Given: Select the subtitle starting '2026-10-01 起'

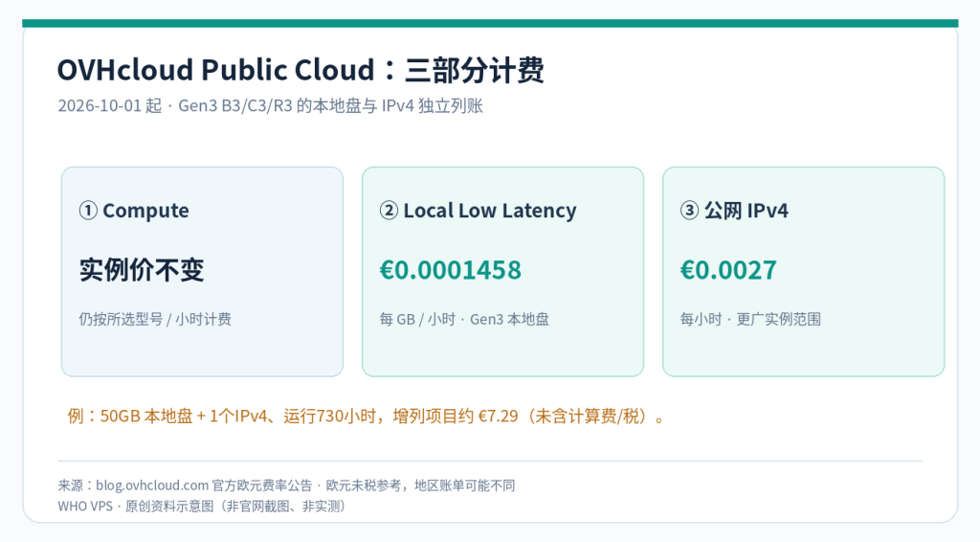Looking at the screenshot, I should [271, 105].
